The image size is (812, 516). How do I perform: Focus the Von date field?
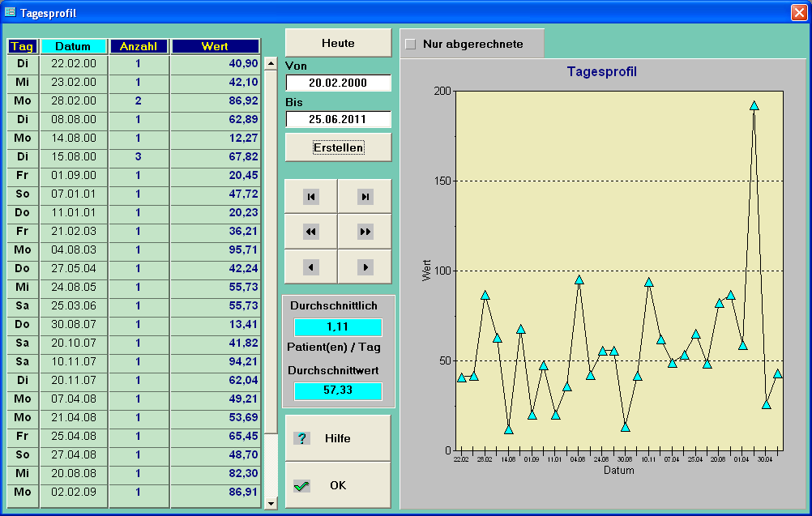point(338,83)
